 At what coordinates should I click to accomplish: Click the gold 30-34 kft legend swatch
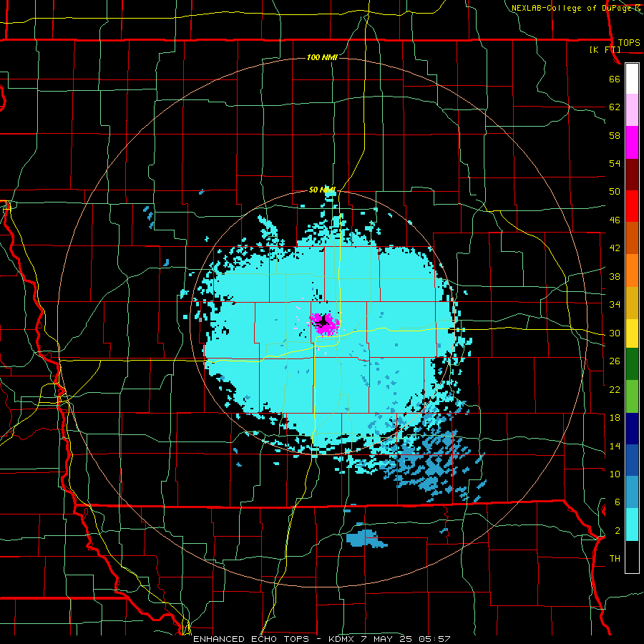click(632, 303)
